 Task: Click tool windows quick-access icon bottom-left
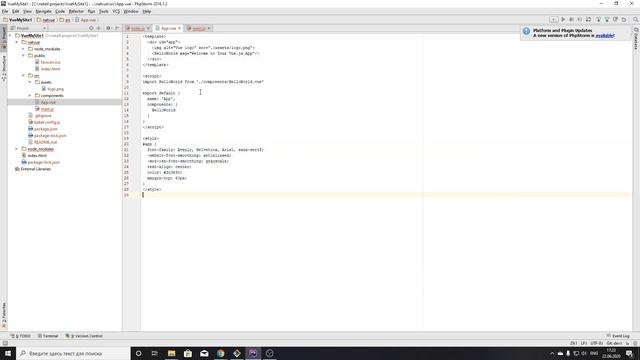click(5, 343)
